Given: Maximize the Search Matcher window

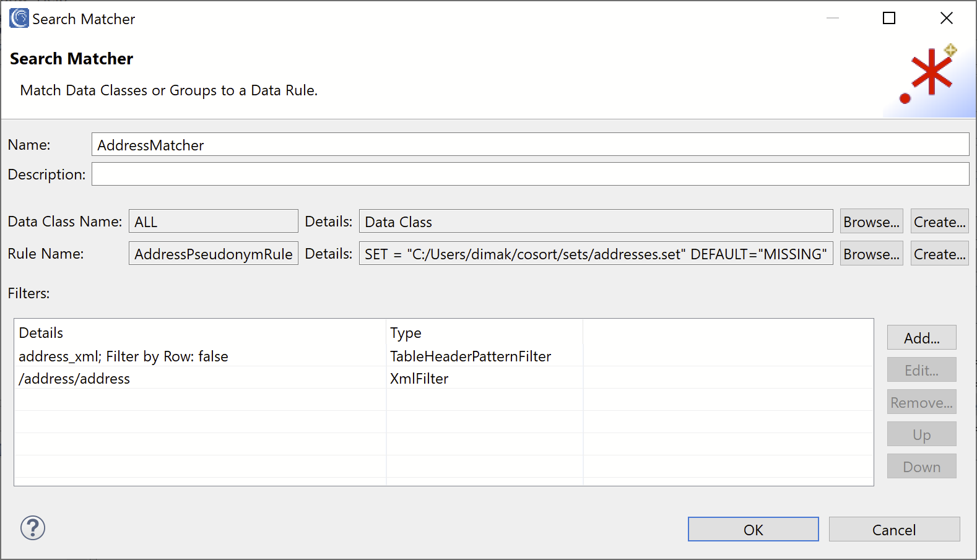Looking at the screenshot, I should click(889, 18).
